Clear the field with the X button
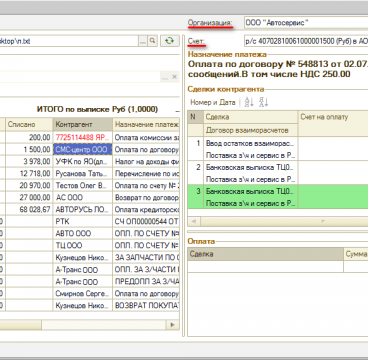The width and height of the screenshot is (368, 360). click(x=174, y=77)
